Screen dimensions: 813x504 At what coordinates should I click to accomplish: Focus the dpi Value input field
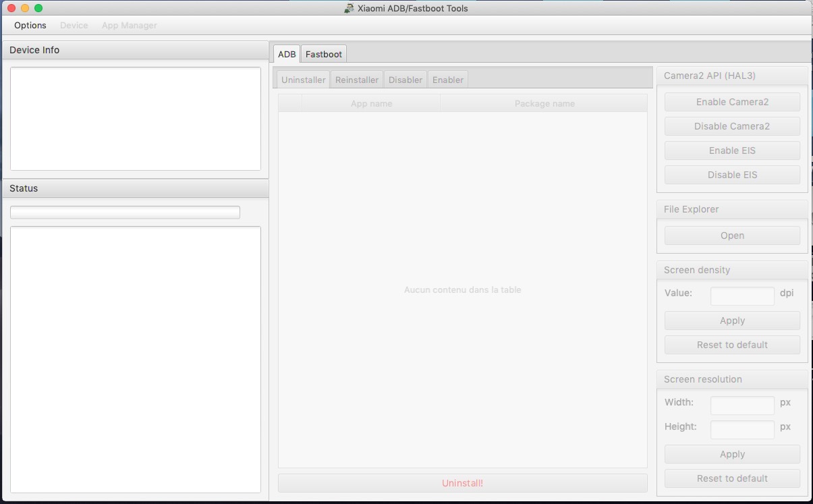tap(742, 296)
